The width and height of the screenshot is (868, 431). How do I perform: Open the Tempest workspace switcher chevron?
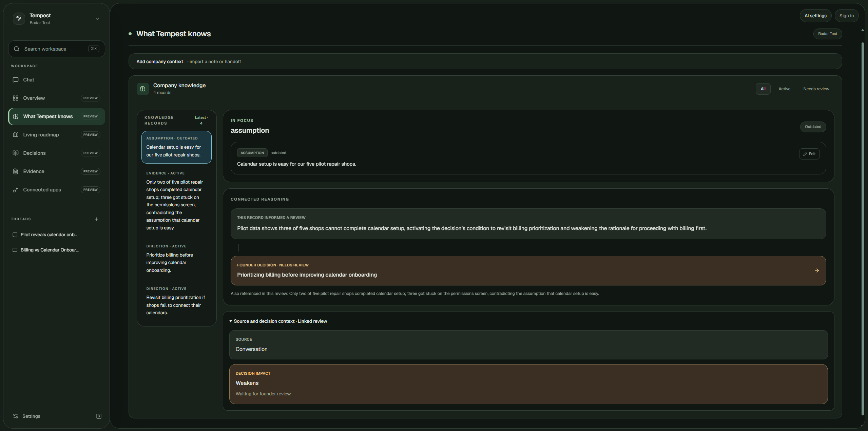(x=97, y=19)
